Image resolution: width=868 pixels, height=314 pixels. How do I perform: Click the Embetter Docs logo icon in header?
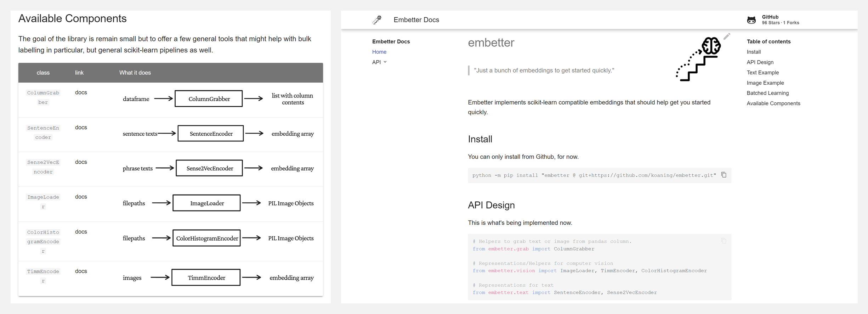(x=377, y=20)
